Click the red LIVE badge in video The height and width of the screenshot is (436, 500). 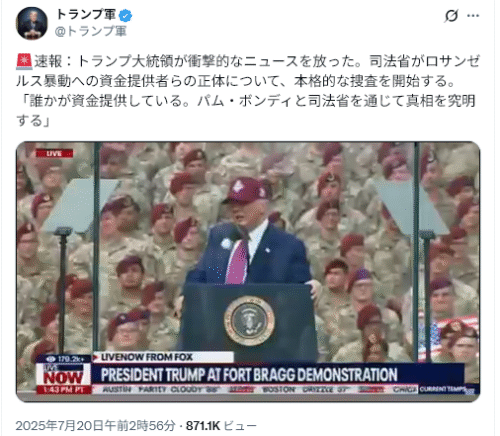(54, 154)
